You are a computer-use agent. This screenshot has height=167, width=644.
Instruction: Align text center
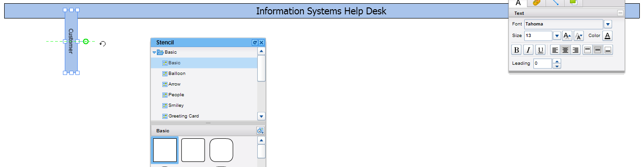point(565,50)
